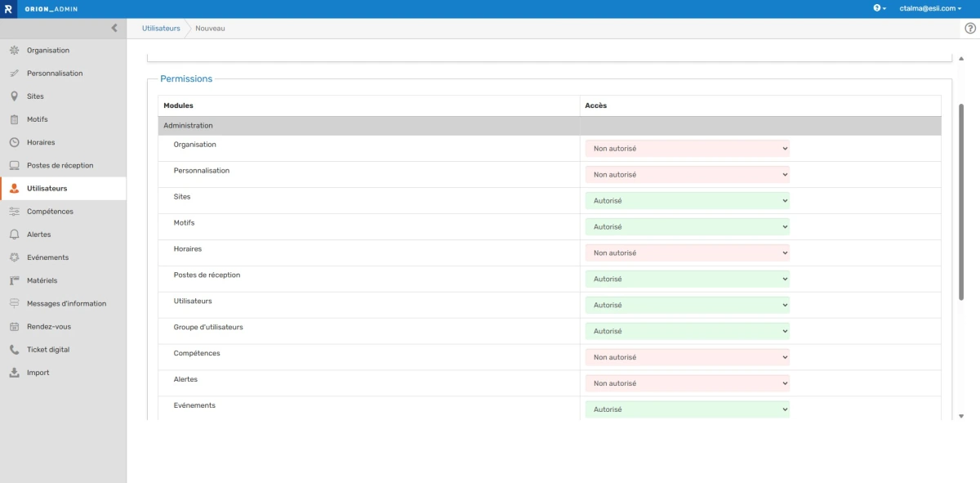Screen dimensions: 980x483
Task: Open the Organisation access dropdown
Action: coord(687,149)
